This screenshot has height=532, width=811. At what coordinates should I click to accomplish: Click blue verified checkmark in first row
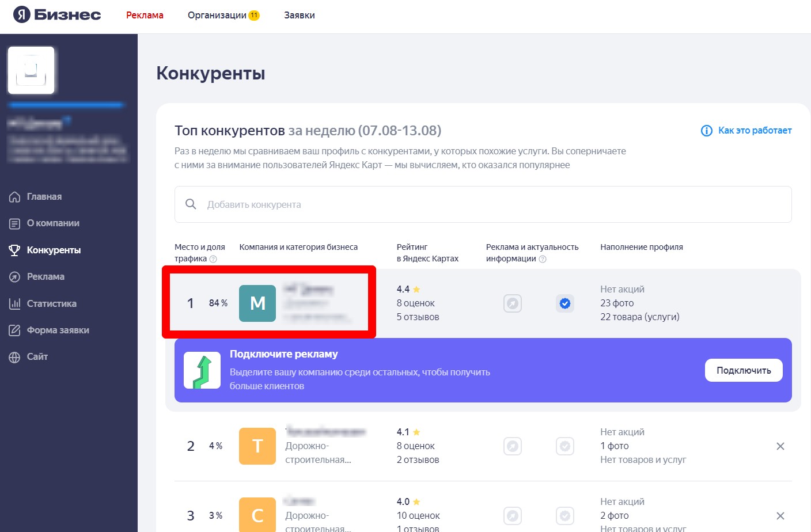(x=565, y=303)
